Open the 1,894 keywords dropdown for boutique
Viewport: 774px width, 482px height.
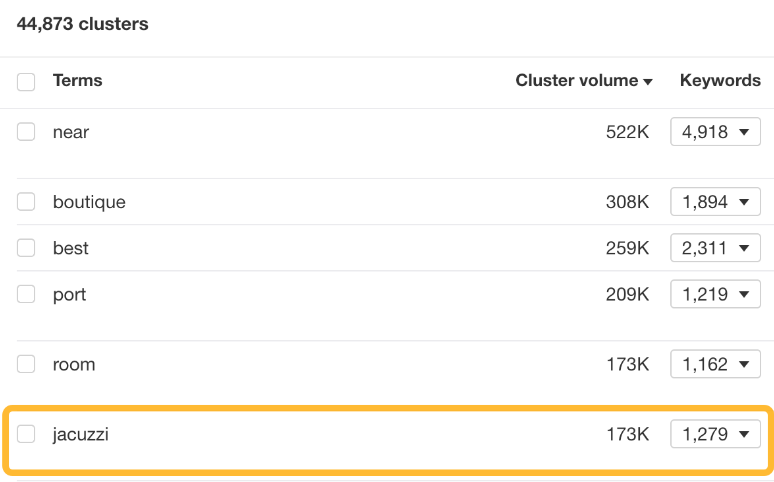[x=715, y=202]
